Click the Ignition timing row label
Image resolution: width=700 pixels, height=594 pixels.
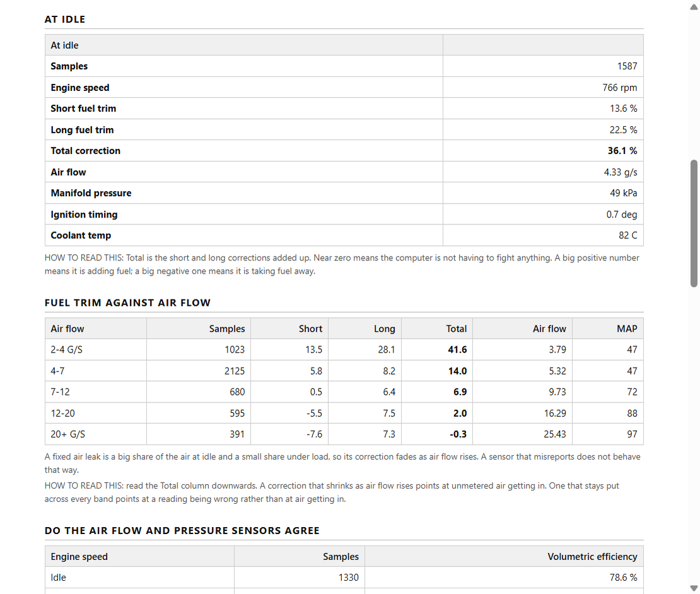84,214
